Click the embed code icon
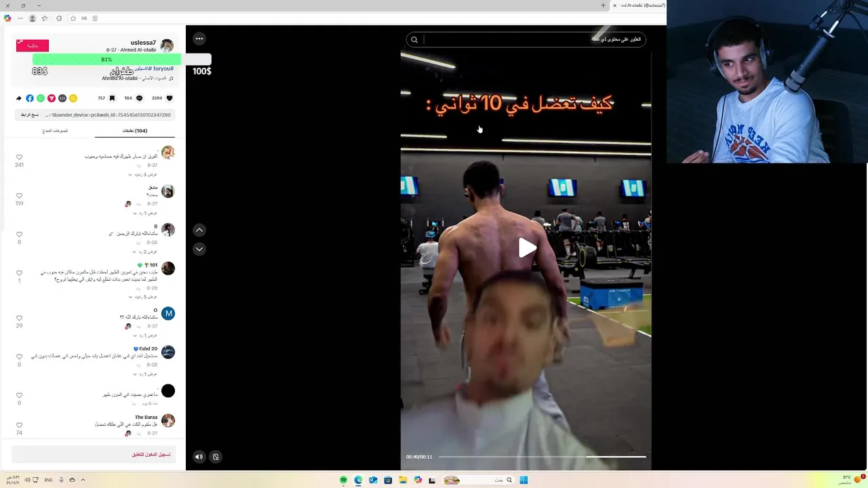868x488 pixels. point(62,98)
